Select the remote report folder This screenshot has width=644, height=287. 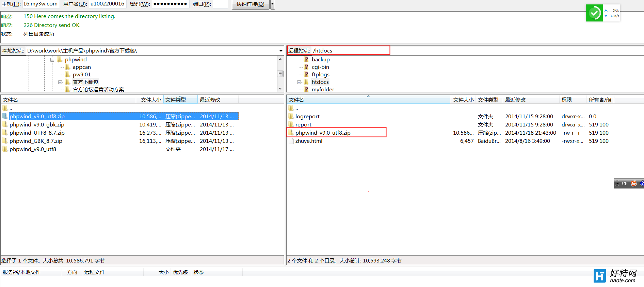pos(303,125)
